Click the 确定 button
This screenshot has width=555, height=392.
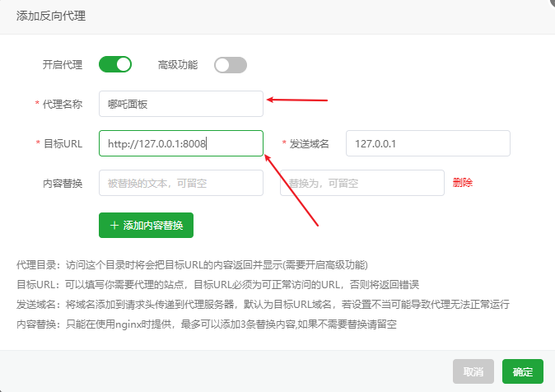pyautogui.click(x=522, y=371)
